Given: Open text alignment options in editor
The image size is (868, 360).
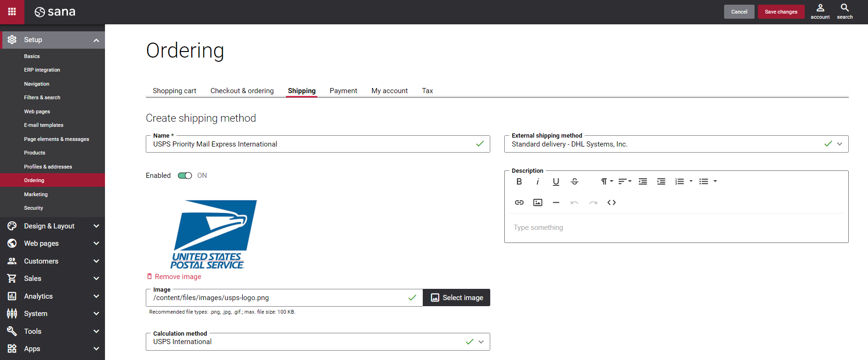Looking at the screenshot, I should tap(625, 182).
